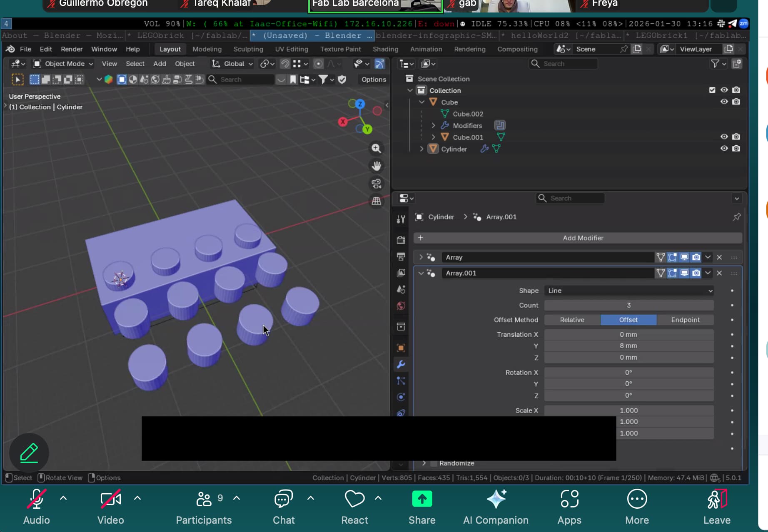Click the Count field showing 3
This screenshot has height=532, width=768.
point(628,305)
